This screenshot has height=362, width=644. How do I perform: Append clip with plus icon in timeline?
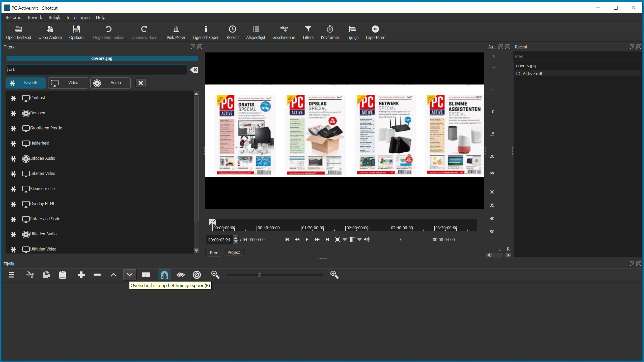(x=81, y=275)
